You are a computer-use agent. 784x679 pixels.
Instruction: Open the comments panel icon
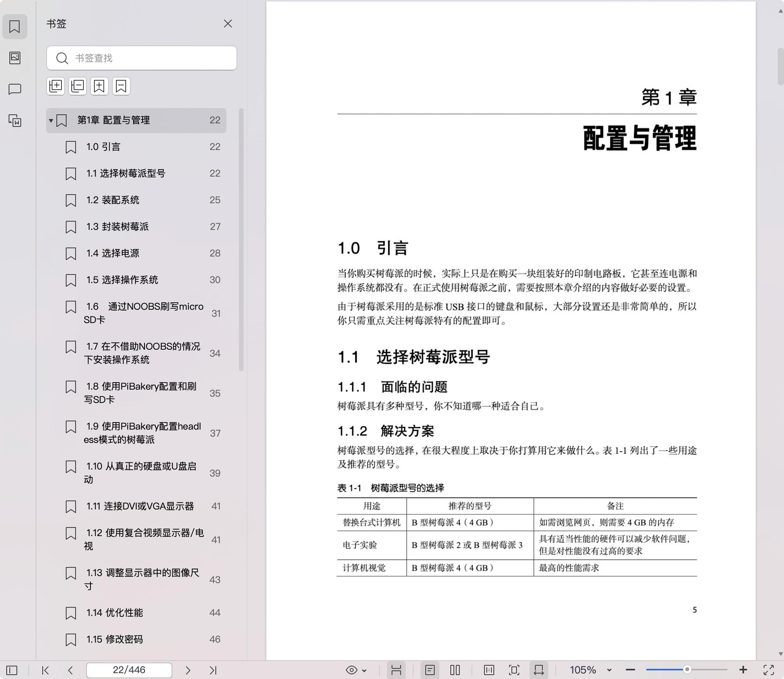(x=15, y=89)
